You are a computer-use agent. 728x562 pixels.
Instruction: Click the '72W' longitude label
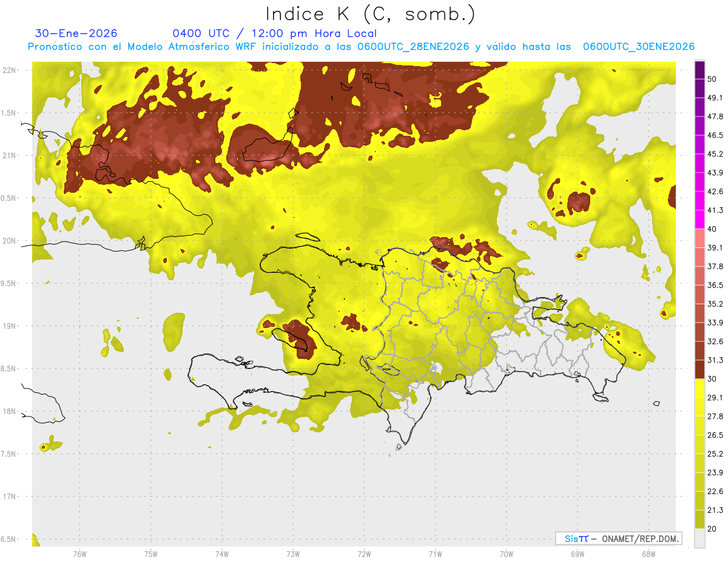coord(364,555)
